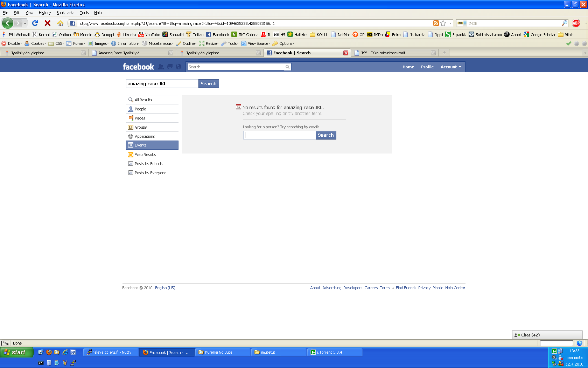
Task: Select the People search filter
Action: (x=152, y=109)
